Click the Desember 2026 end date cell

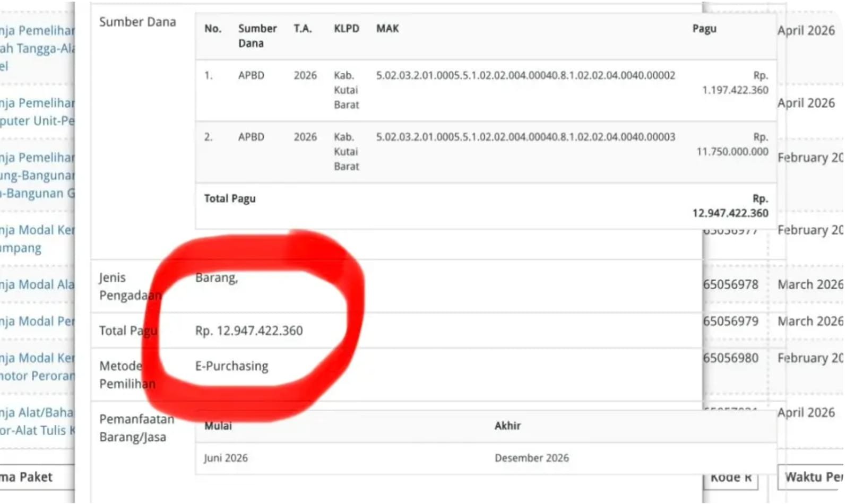pos(531,458)
